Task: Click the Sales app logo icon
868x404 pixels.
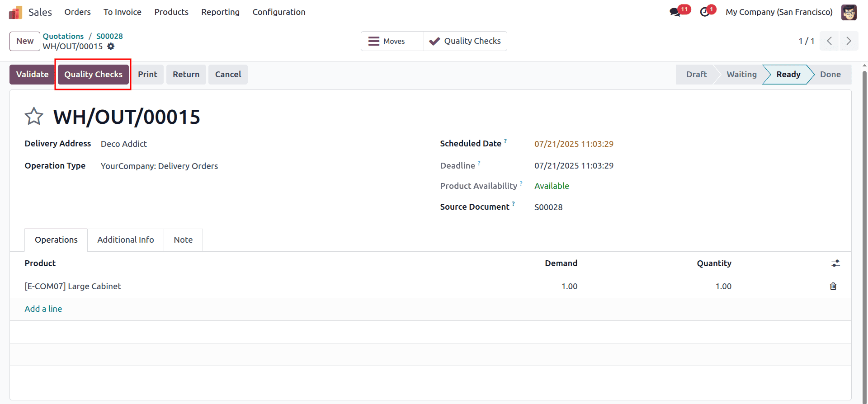Action: click(x=15, y=12)
